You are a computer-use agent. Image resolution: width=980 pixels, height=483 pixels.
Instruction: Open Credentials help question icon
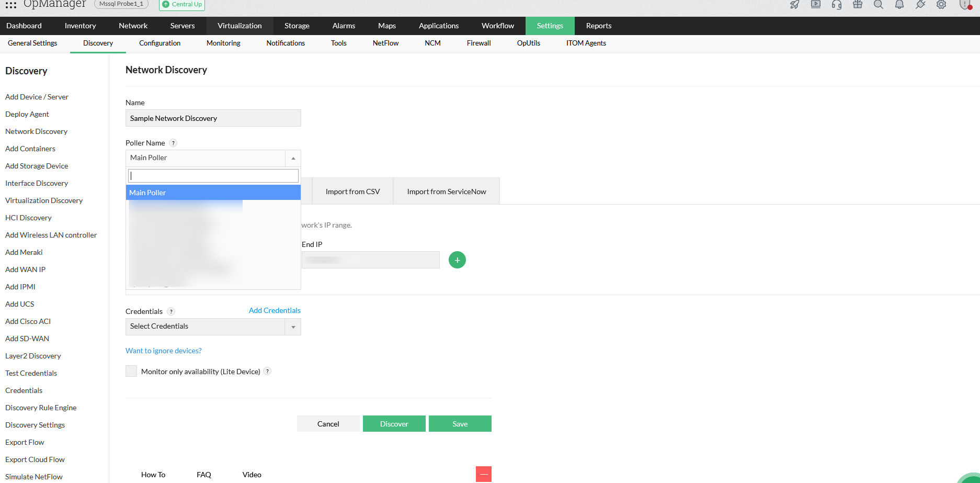pos(171,311)
